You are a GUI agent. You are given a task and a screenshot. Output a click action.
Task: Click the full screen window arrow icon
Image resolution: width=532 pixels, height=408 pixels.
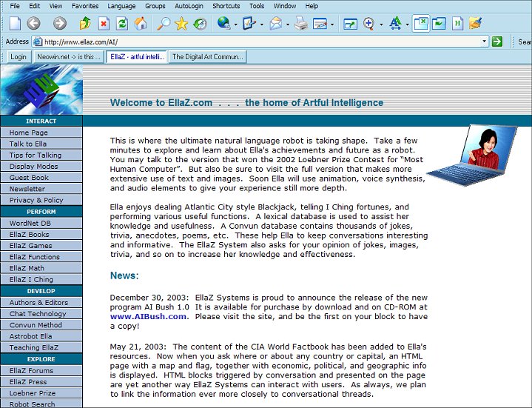[350, 24]
